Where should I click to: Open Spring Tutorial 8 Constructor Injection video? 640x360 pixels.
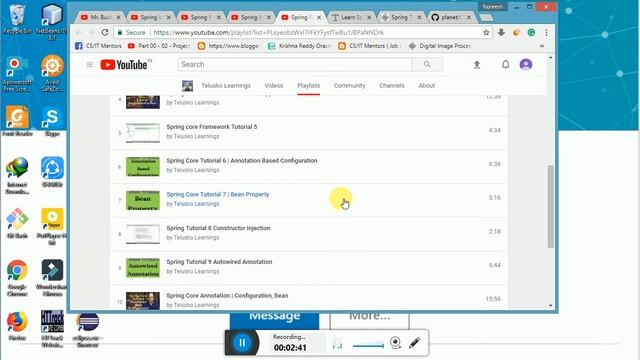(x=218, y=228)
